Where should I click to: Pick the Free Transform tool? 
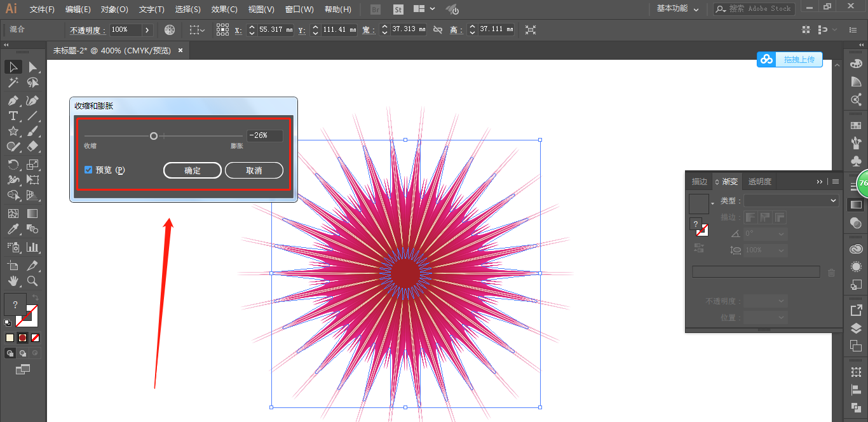coord(32,180)
